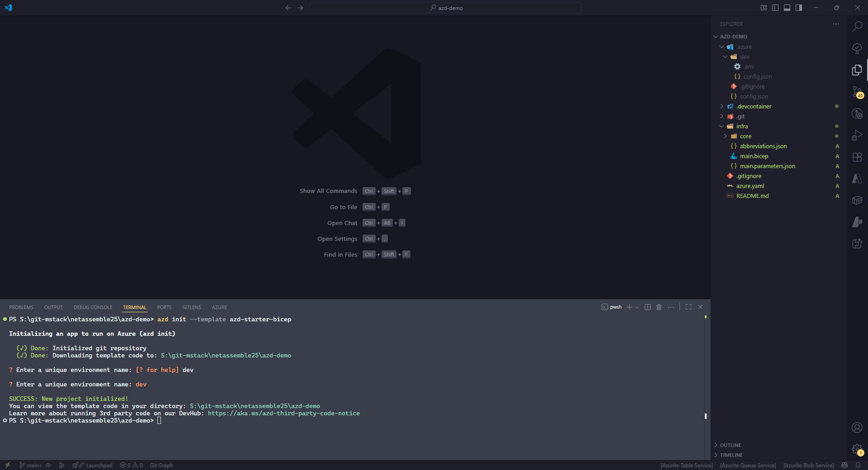Toggle the secondary side bar
Screen dimensions: 868x470
[798, 8]
